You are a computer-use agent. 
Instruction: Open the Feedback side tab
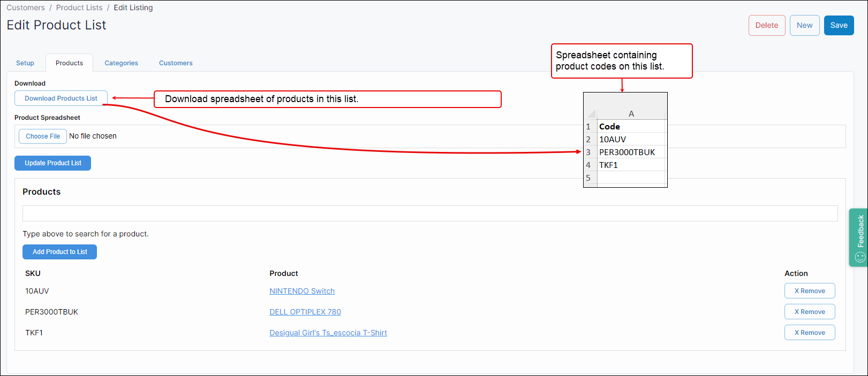pos(858,237)
